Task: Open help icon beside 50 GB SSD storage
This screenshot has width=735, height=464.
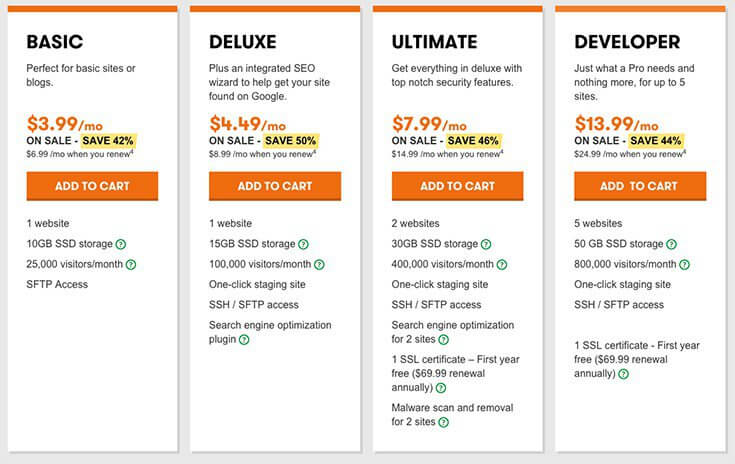Action: (x=672, y=244)
